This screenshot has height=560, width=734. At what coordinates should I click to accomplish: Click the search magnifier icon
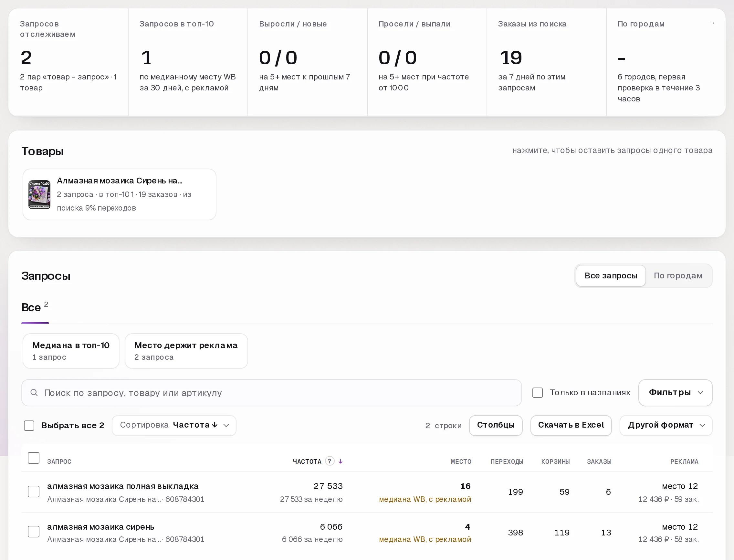click(x=34, y=393)
